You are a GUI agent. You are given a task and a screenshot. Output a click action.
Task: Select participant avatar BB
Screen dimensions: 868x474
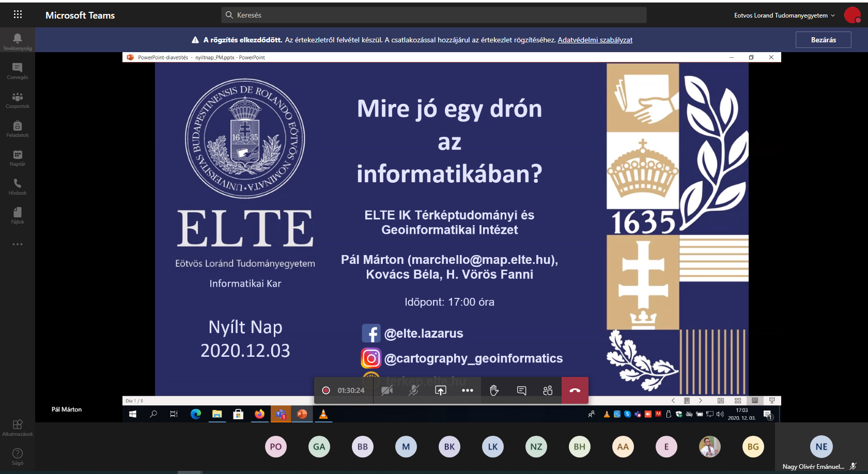click(363, 447)
